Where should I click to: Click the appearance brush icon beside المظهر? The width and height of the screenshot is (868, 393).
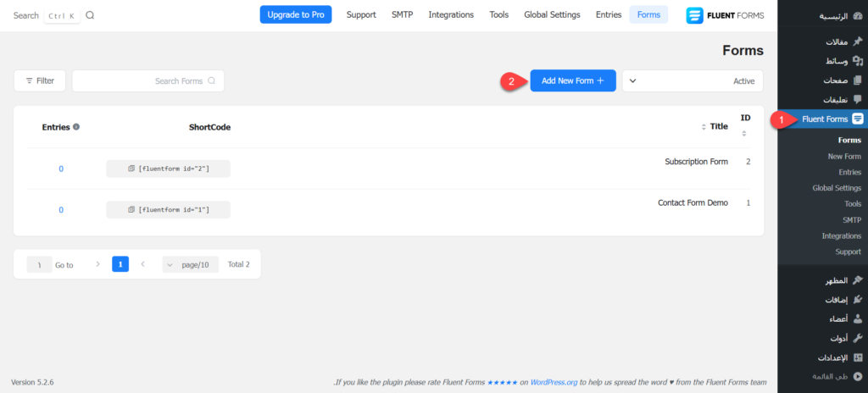coord(858,280)
